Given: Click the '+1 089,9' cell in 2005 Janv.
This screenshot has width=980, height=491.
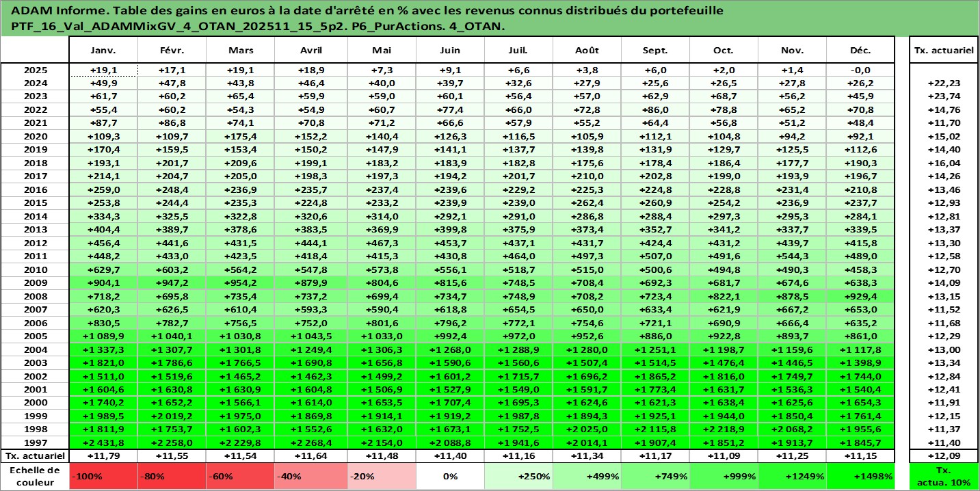Looking at the screenshot, I should (104, 336).
